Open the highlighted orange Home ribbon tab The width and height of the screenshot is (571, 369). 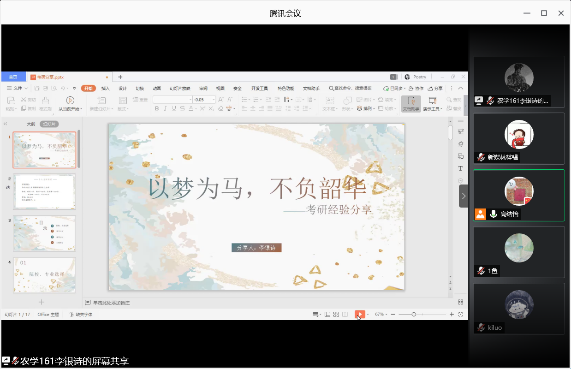click(88, 88)
